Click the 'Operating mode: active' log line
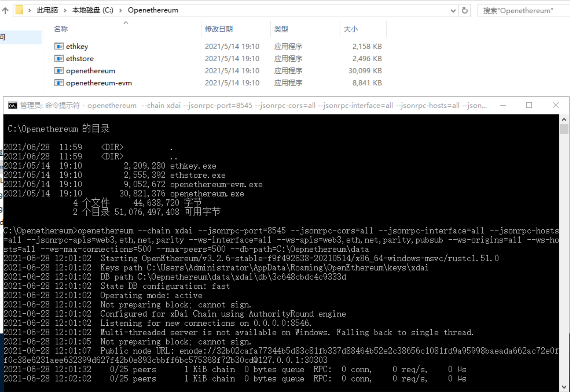570x392 pixels. [103, 295]
